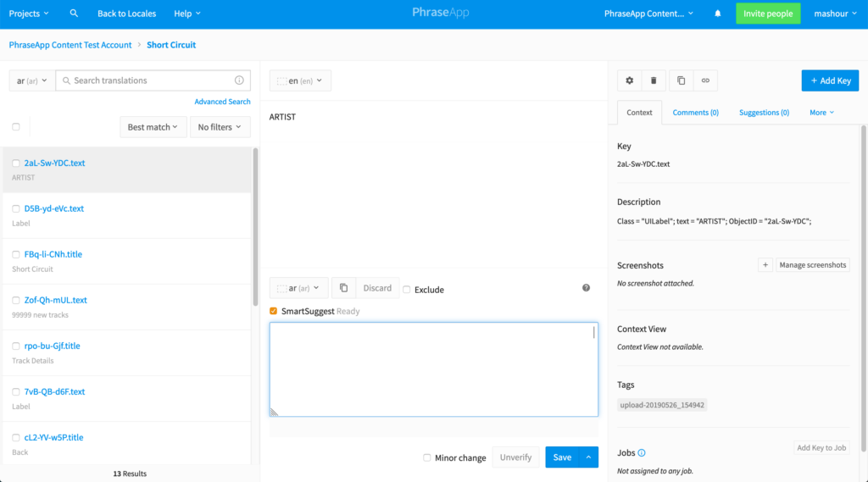Open the help question mark icon
The width and height of the screenshot is (868, 482).
tap(586, 288)
